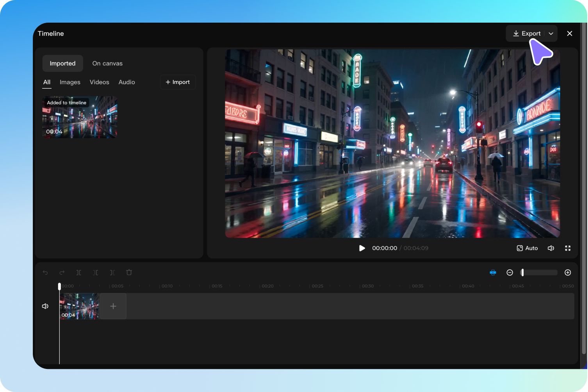Close the Timeline panel
588x392 pixels.
[570, 34]
